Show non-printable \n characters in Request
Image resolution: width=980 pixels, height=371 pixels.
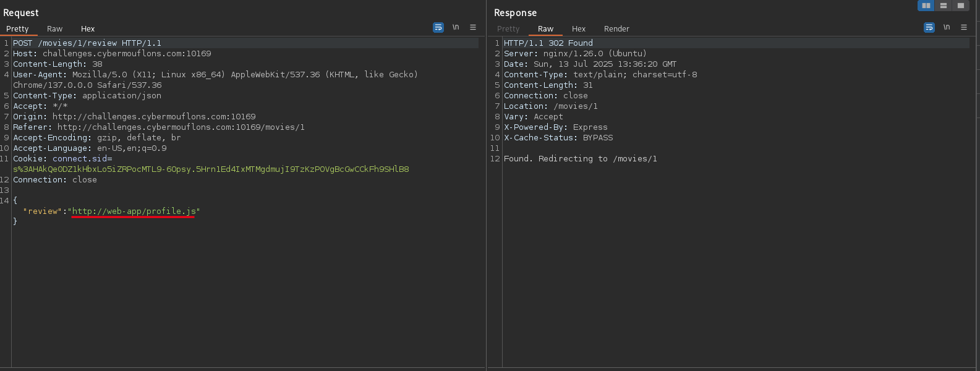tap(456, 28)
